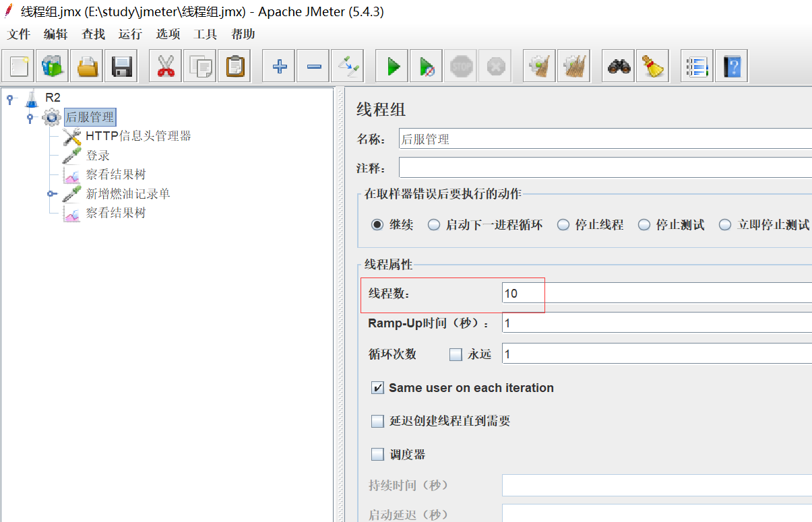Open the 工具 menu
The width and height of the screenshot is (812, 522).
(205, 34)
